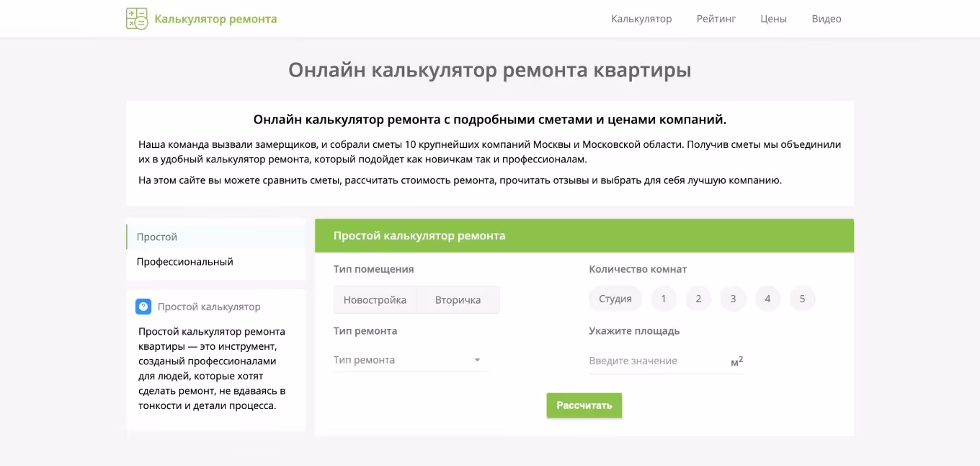The image size is (980, 466).
Task: Focus the area input field Введите значение
Action: [656, 361]
